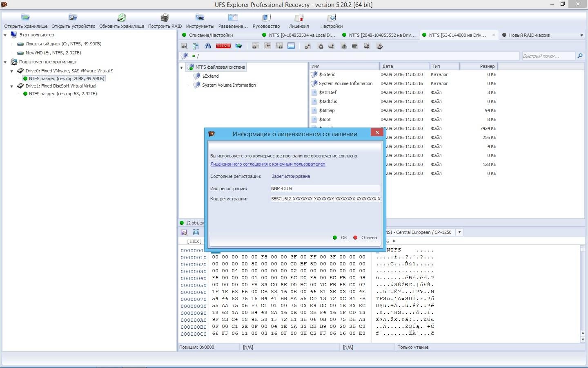Image resolution: width=588 pixels, height=368 pixels.
Task: Click the blue list-view icon in file toolbar
Action: 291,46
